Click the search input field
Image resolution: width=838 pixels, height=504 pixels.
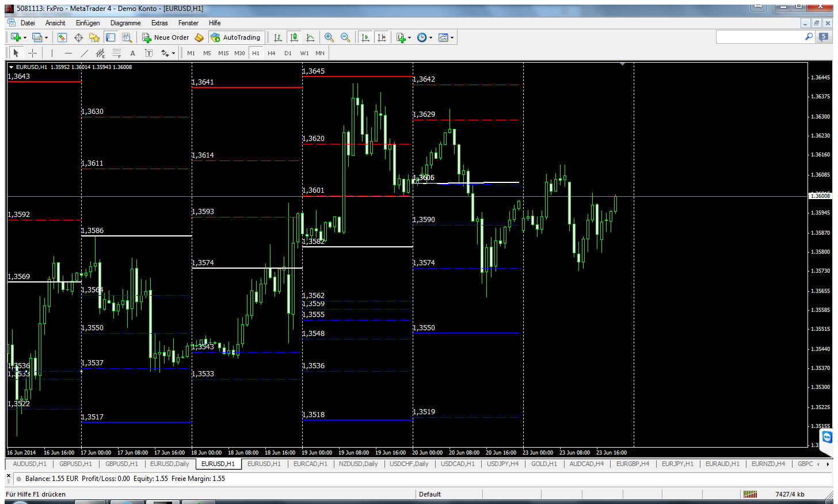(760, 37)
